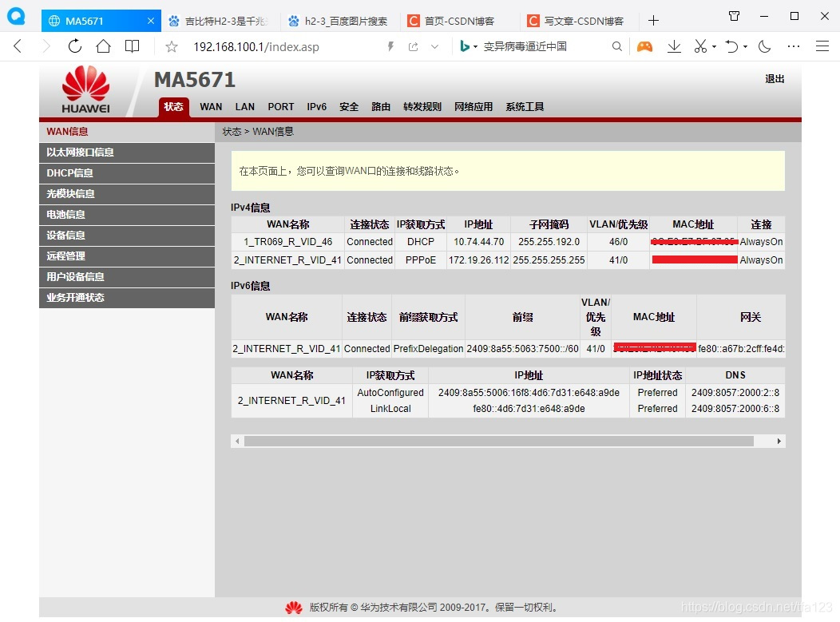Switch to the h2-3_百度图片搜索 tab
The image size is (840, 622).
click(x=341, y=21)
